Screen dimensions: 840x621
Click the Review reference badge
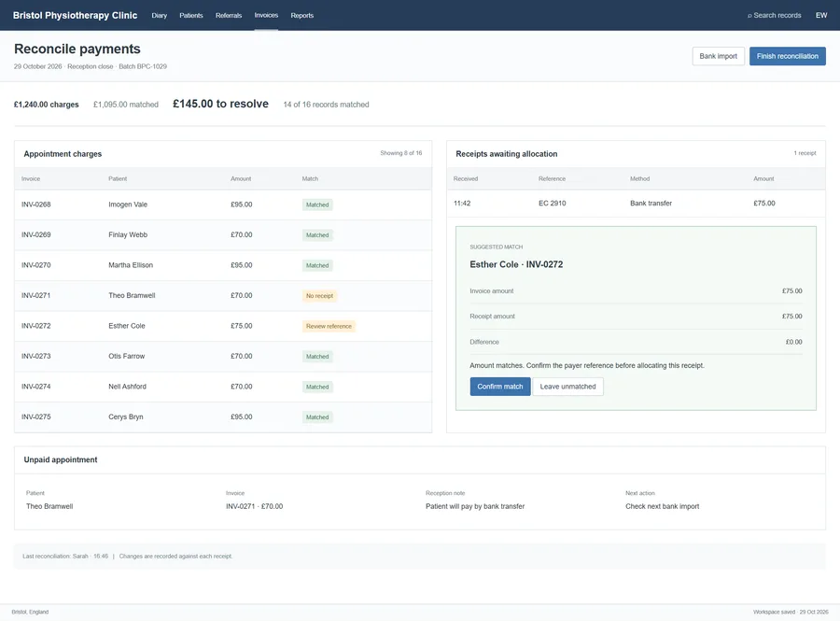(329, 326)
